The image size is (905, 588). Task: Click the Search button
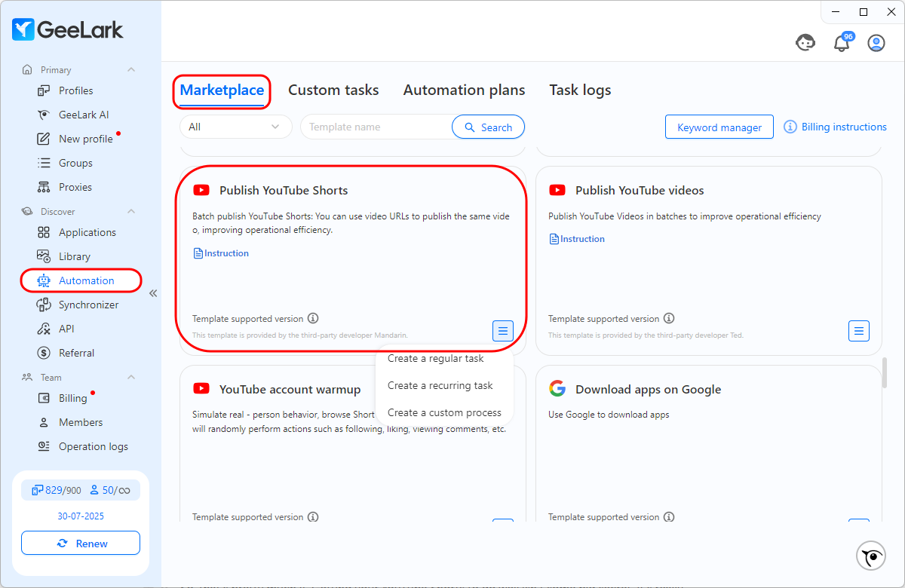point(488,127)
